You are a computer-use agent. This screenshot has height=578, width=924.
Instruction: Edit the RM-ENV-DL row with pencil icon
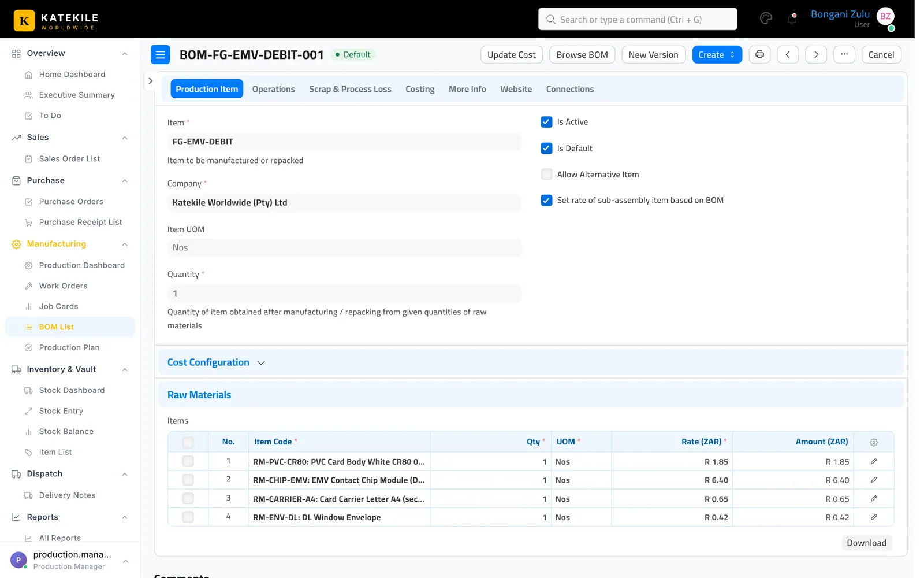874,517
